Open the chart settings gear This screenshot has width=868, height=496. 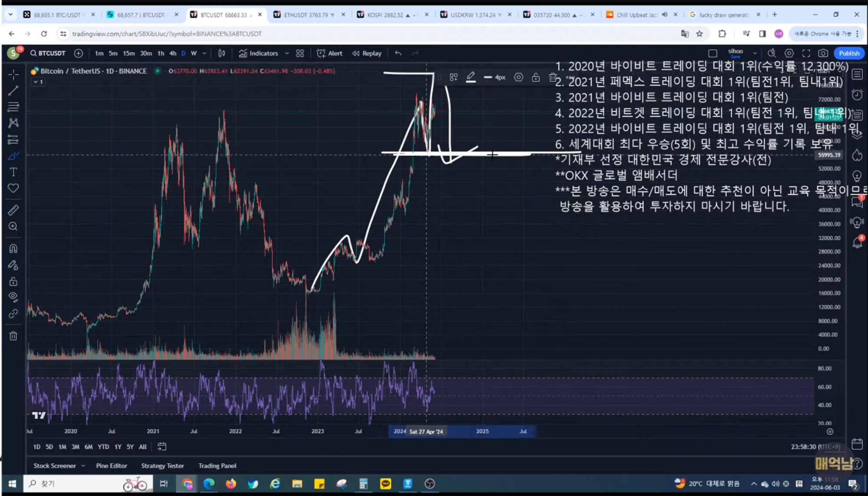pos(789,53)
